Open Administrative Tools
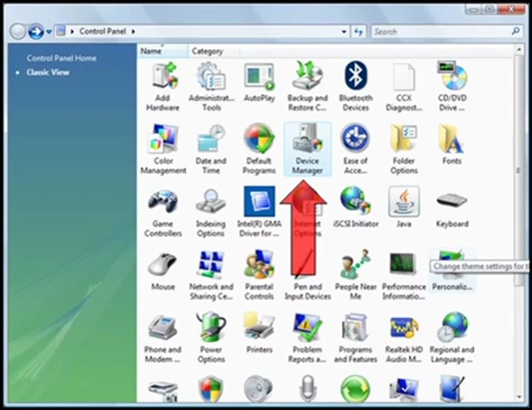This screenshot has width=532, height=410. click(x=211, y=87)
